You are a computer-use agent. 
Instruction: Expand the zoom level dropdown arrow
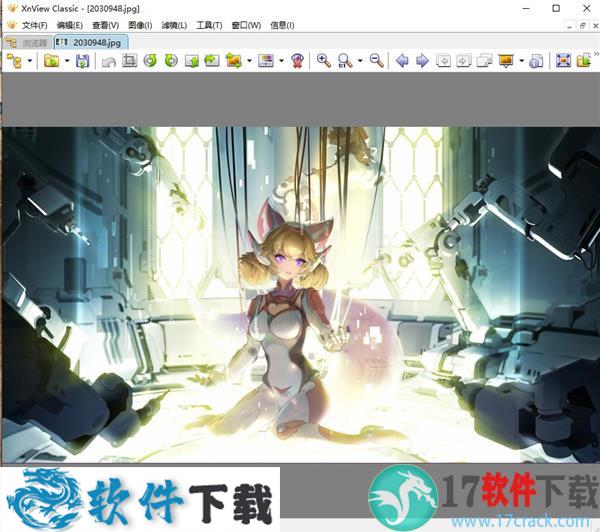tap(360, 61)
